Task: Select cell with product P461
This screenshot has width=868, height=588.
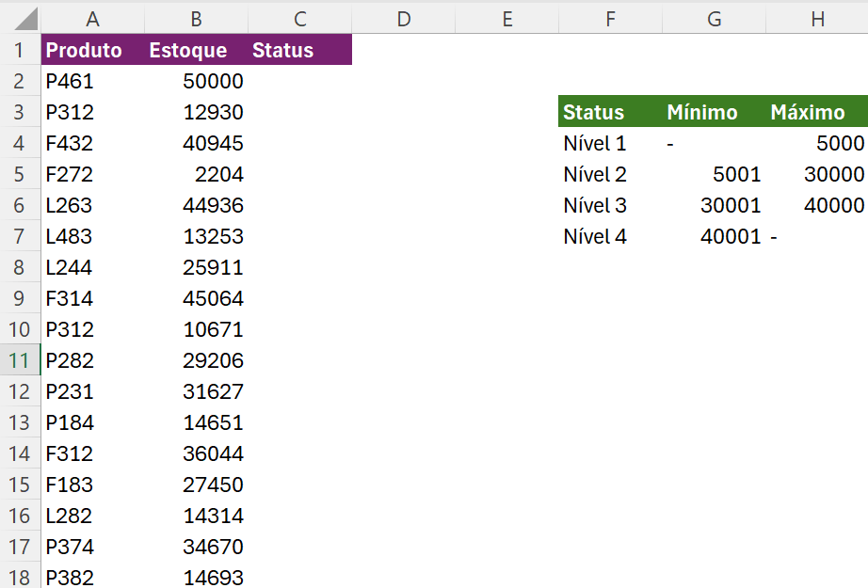Action: coord(92,81)
